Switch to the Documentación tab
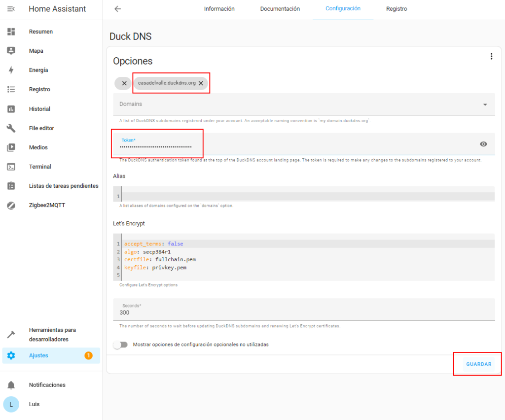The image size is (505, 420). [x=280, y=9]
